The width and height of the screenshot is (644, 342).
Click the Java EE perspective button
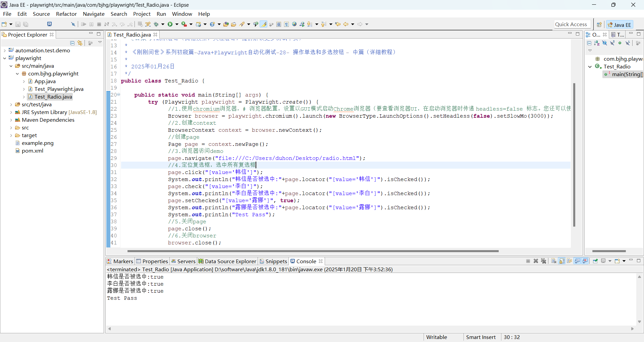pos(620,24)
